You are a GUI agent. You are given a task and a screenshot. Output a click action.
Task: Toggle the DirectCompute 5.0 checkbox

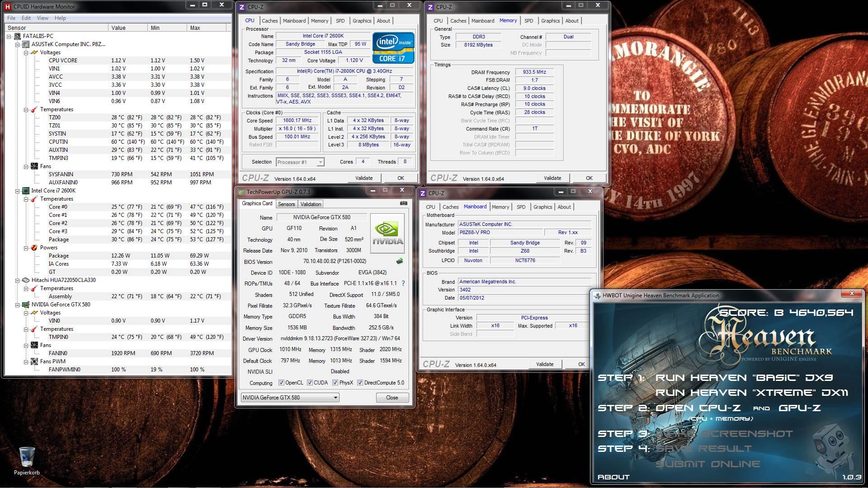(360, 383)
